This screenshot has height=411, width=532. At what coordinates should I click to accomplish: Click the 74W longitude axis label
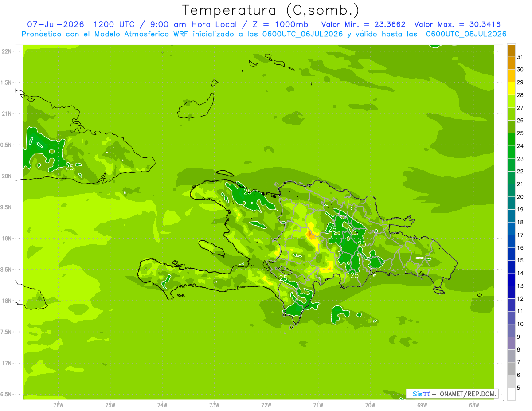pyautogui.click(x=162, y=405)
